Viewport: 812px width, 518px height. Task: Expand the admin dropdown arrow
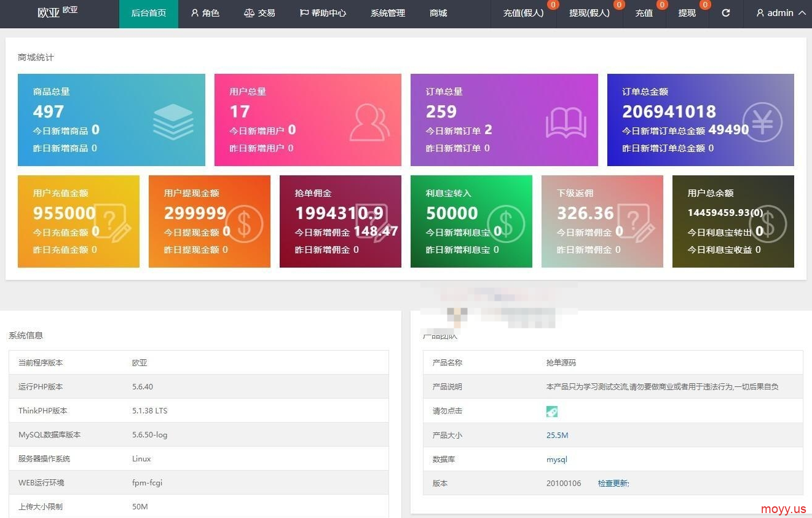tap(802, 13)
